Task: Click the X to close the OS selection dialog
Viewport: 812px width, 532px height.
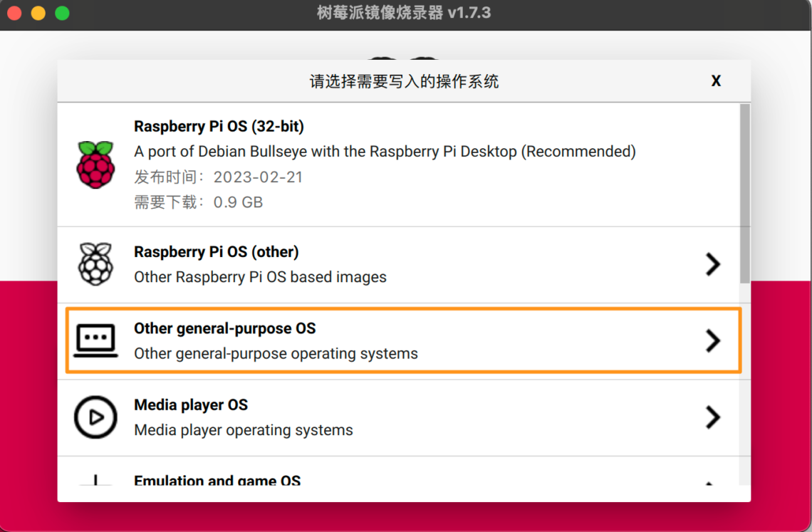Action: [715, 80]
